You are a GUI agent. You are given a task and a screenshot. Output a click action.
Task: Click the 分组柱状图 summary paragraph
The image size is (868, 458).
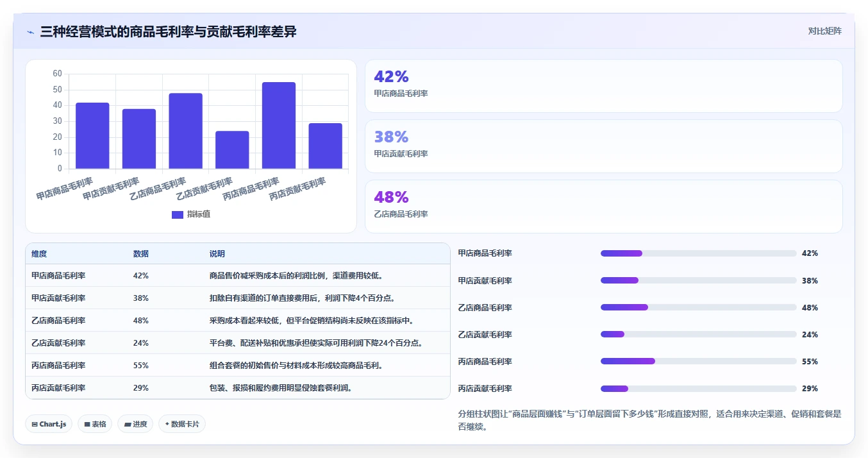pos(649,420)
